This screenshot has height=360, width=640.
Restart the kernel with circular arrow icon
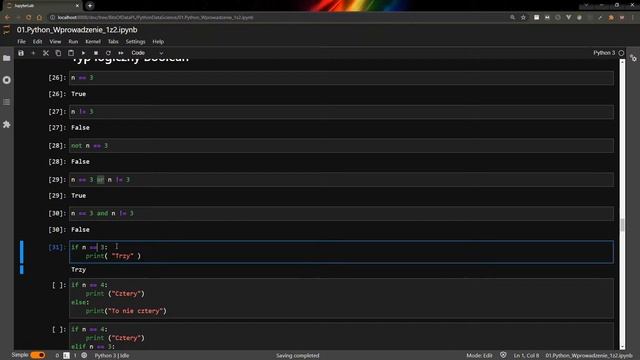pyautogui.click(x=108, y=53)
